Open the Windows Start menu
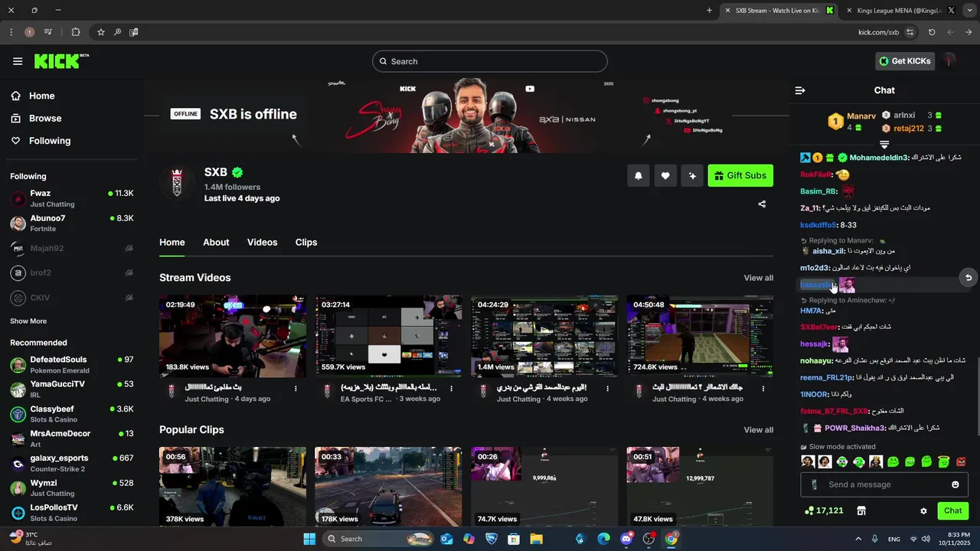 click(x=309, y=539)
